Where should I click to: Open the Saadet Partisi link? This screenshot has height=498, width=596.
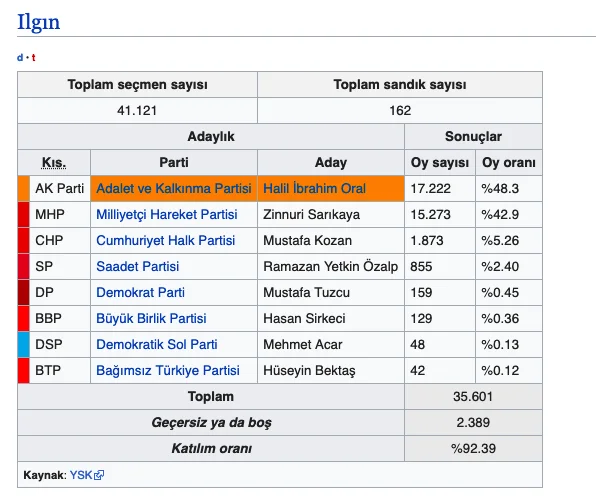click(x=138, y=266)
